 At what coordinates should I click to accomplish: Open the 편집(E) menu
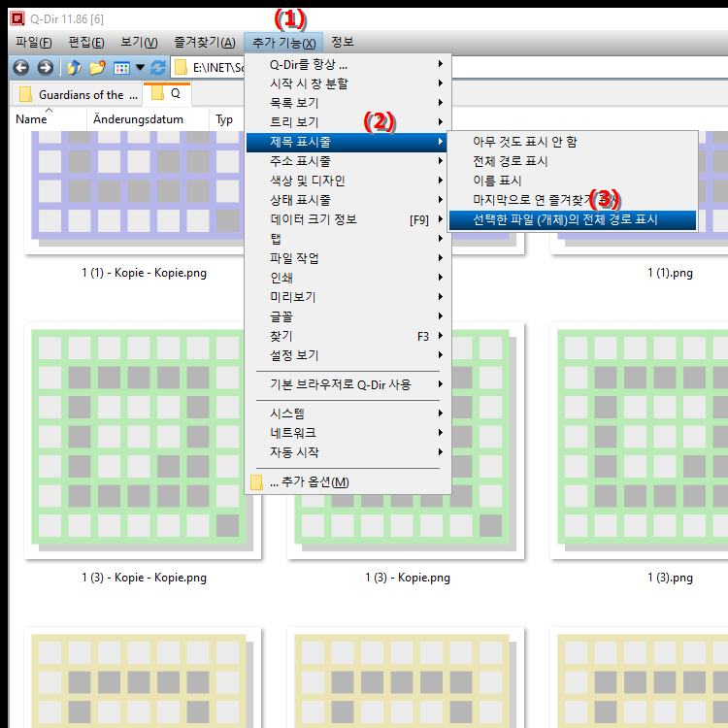[x=86, y=43]
